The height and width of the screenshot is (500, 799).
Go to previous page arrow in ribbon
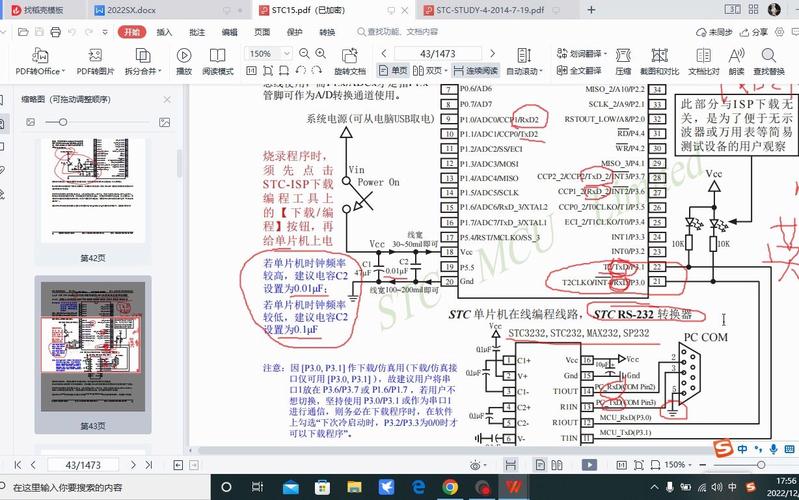click(x=384, y=54)
